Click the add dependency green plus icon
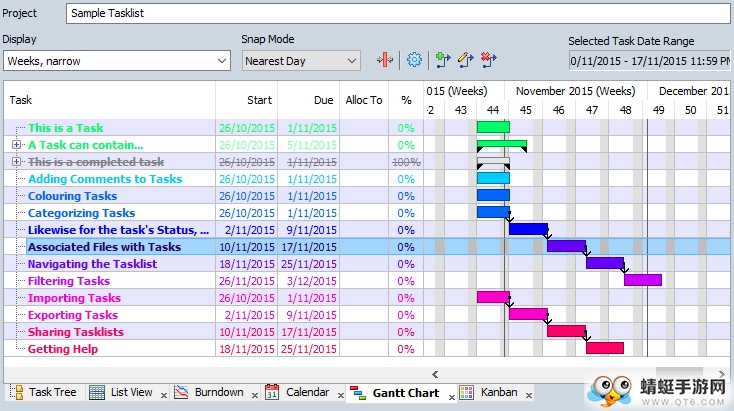The height and width of the screenshot is (411, 734). pyautogui.click(x=442, y=60)
